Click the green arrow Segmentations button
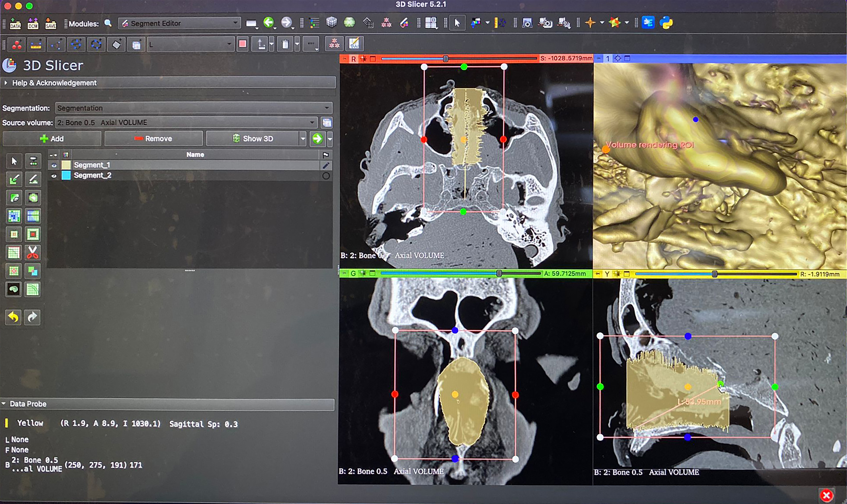 (x=317, y=138)
